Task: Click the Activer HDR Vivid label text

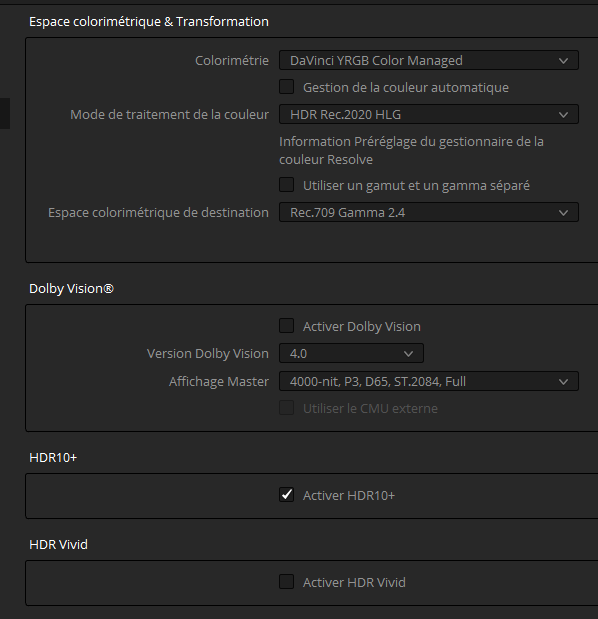Action: 354,582
